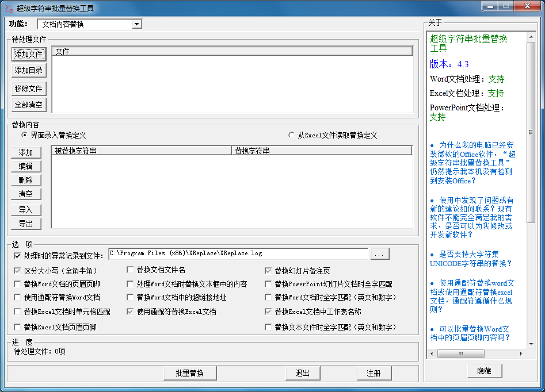Click the 关于 panel's scroll-down arrow

click(x=531, y=344)
